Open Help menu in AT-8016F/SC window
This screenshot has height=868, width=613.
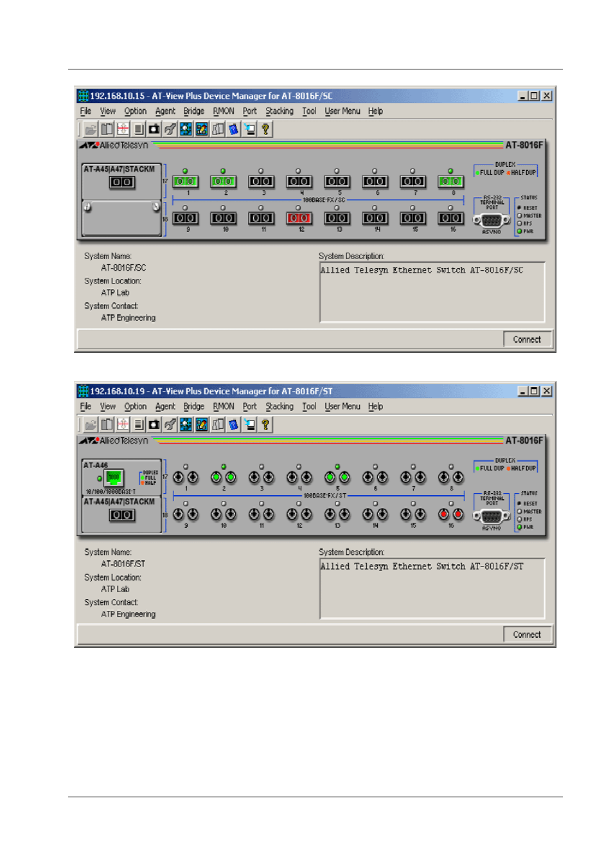click(x=375, y=111)
